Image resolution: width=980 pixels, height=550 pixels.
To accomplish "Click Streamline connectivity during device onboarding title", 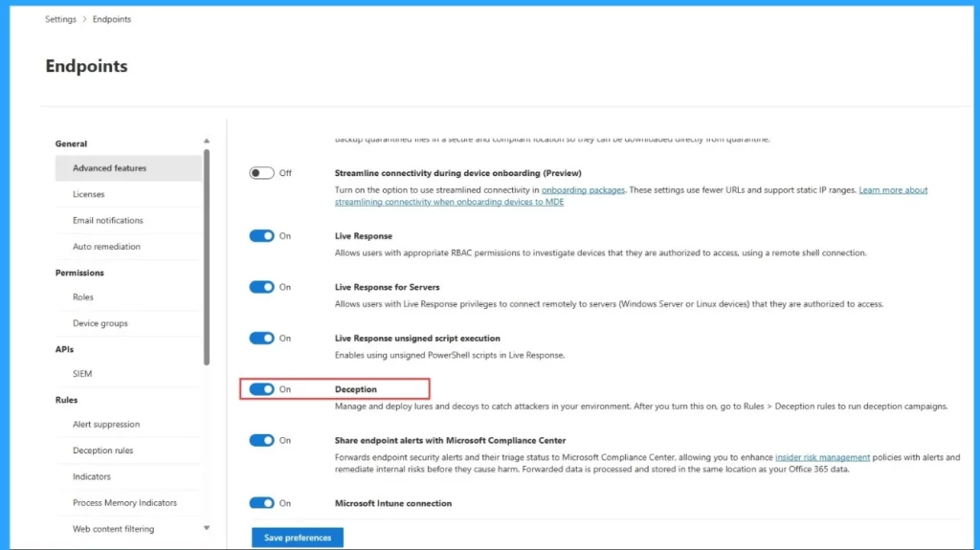I will tap(458, 173).
